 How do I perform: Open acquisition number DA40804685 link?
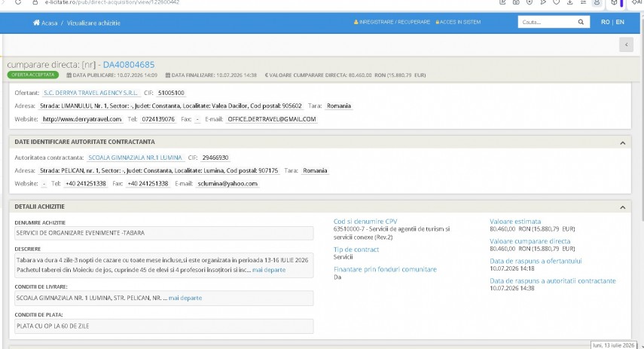click(129, 65)
